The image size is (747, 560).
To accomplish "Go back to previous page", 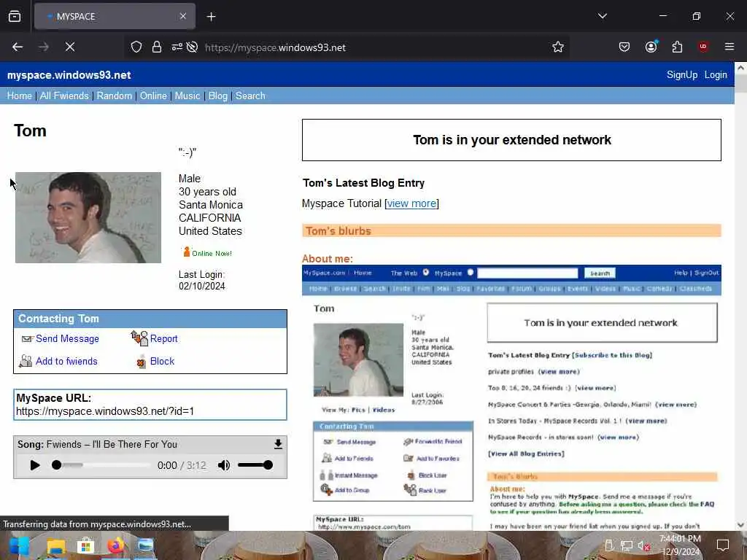I will click(18, 47).
